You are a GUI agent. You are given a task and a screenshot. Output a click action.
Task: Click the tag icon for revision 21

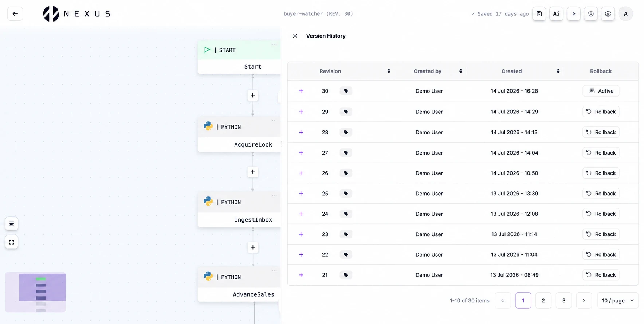[x=346, y=275]
